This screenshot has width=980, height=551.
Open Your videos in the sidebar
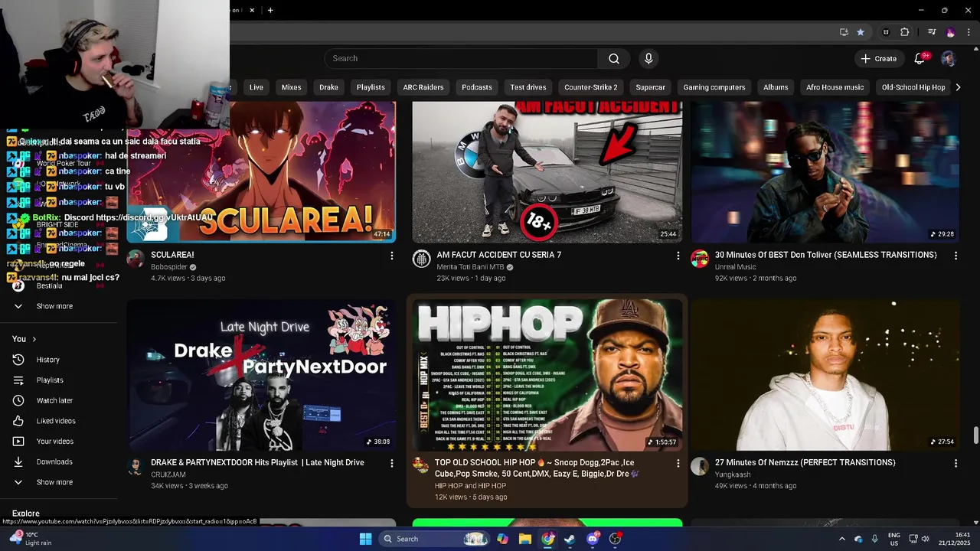60,442
